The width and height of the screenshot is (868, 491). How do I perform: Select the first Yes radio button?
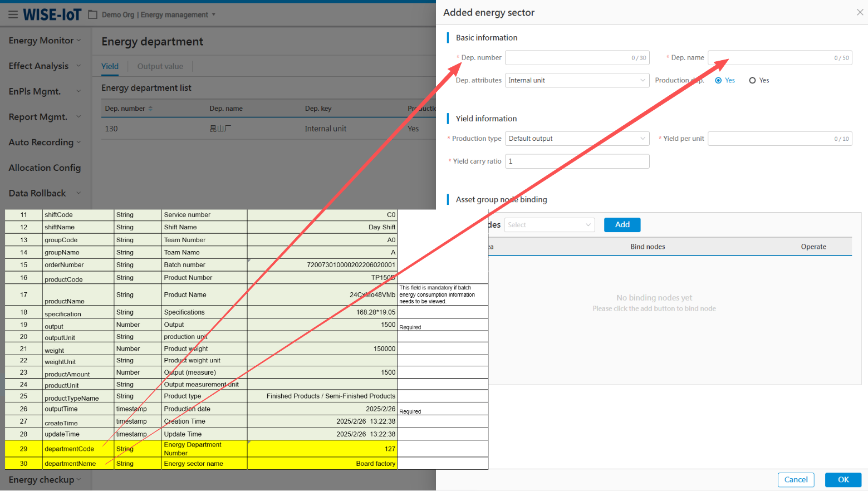(718, 81)
